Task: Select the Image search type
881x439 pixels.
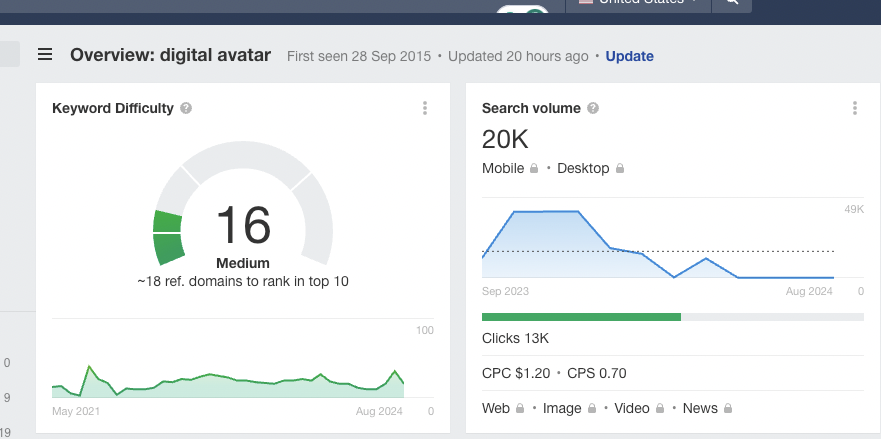Action: click(562, 408)
